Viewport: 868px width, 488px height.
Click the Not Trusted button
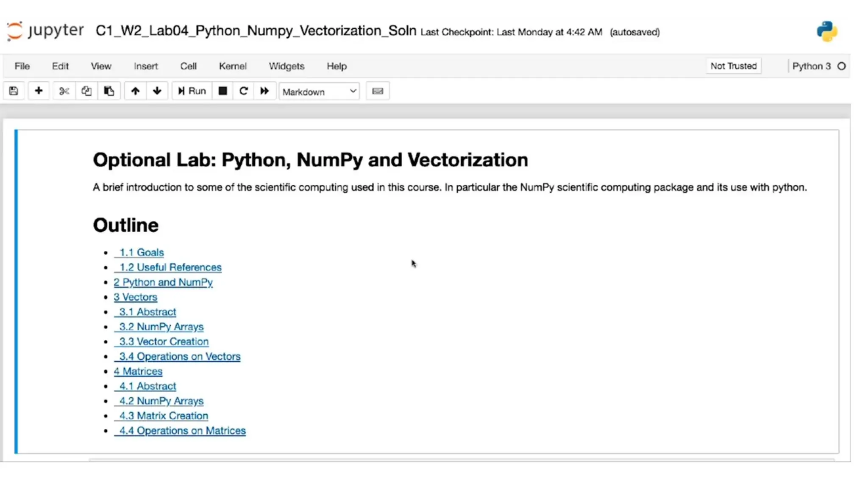pos(733,66)
